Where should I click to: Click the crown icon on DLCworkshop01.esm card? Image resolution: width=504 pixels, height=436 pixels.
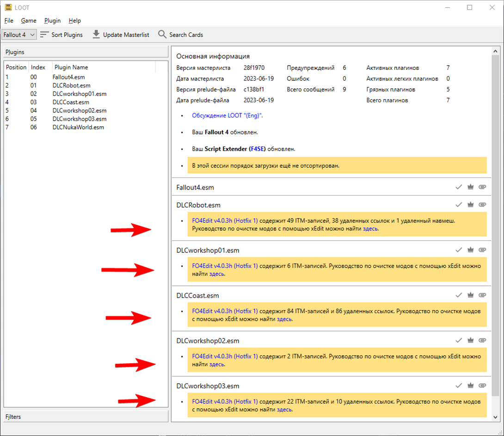click(x=471, y=250)
